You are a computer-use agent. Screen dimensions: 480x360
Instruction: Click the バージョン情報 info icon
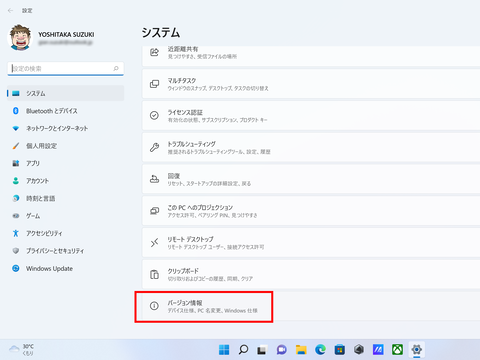pyautogui.click(x=154, y=306)
